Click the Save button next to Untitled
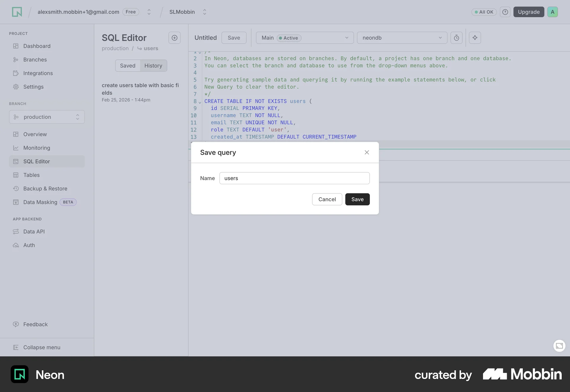Image resolution: width=570 pixels, height=392 pixels. [x=234, y=38]
